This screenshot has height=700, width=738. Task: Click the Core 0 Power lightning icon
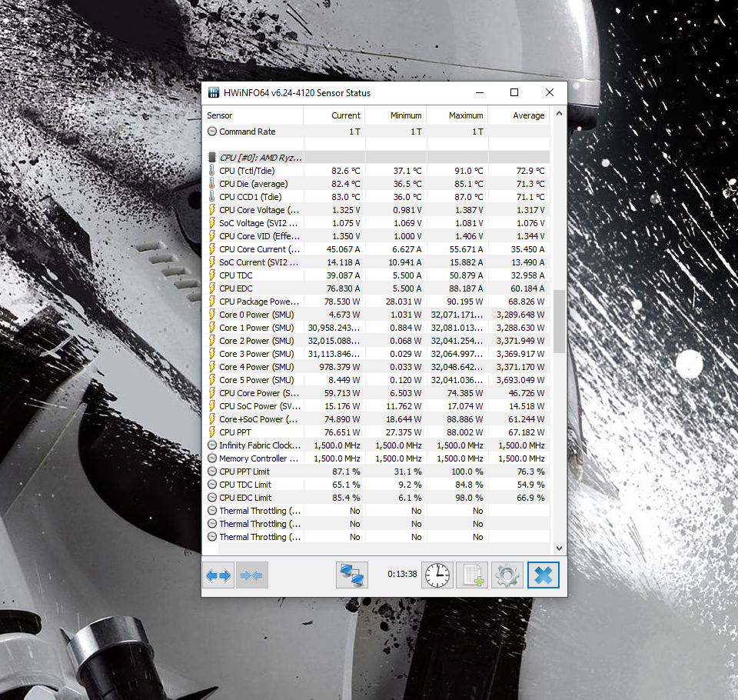tap(212, 315)
